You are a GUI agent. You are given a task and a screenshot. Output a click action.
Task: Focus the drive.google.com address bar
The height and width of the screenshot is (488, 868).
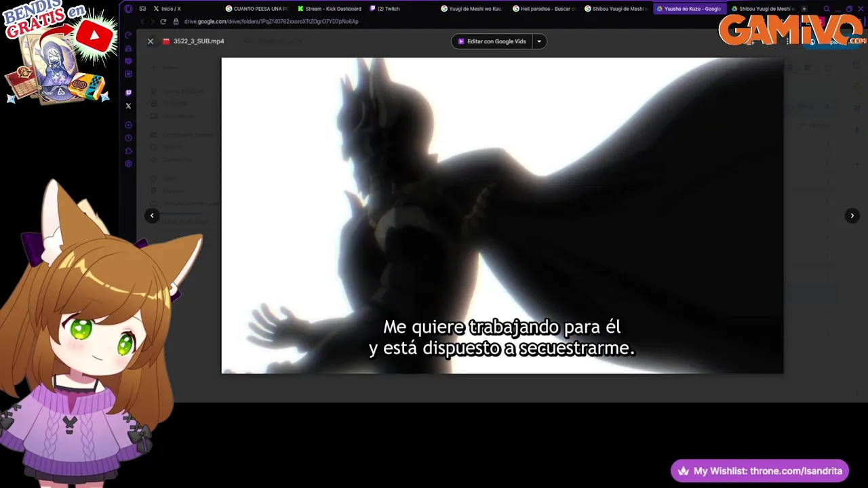click(271, 22)
